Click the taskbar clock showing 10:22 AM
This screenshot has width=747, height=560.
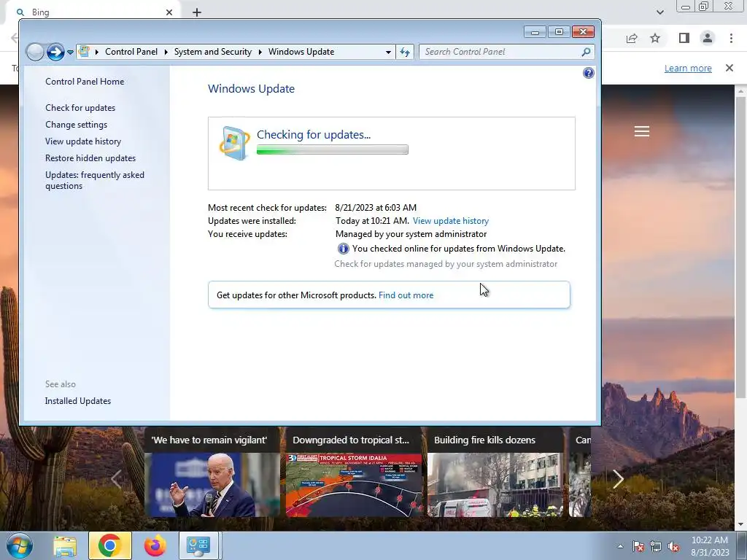pyautogui.click(x=710, y=546)
